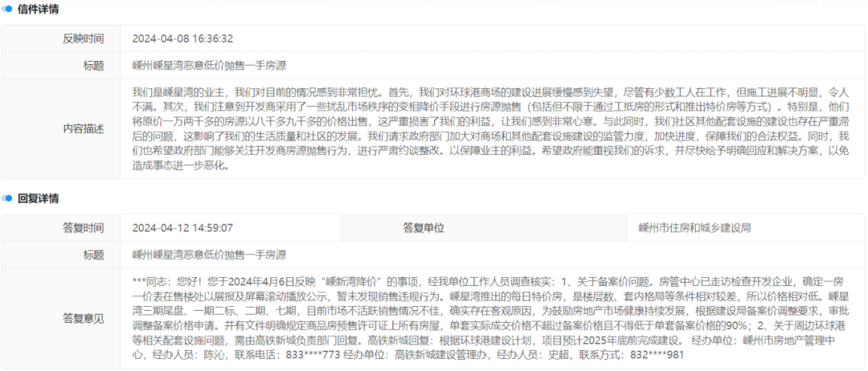The height and width of the screenshot is (371, 868).
Task: Click the reply paragraph beginning ***同志：您好
Action: pos(490,318)
